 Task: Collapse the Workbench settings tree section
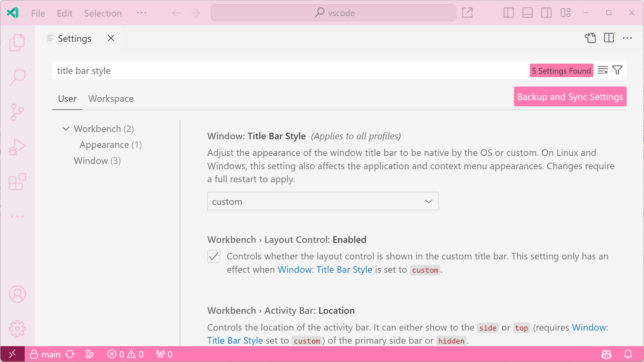pyautogui.click(x=66, y=128)
